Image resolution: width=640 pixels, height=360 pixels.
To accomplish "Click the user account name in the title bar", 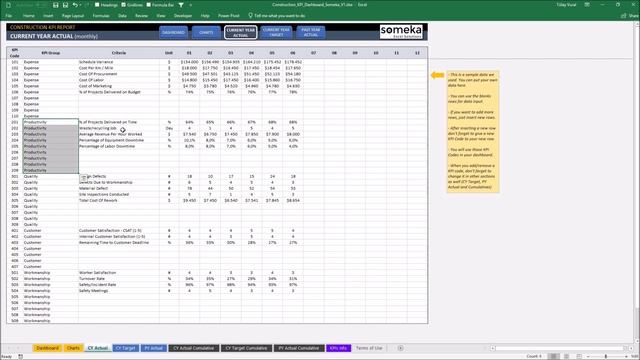I will (x=566, y=5).
